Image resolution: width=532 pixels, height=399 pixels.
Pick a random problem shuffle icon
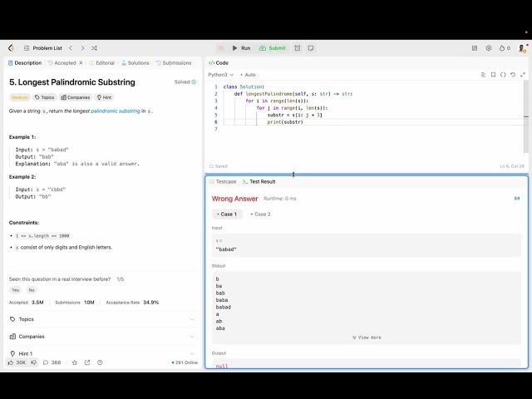pyautogui.click(x=94, y=48)
